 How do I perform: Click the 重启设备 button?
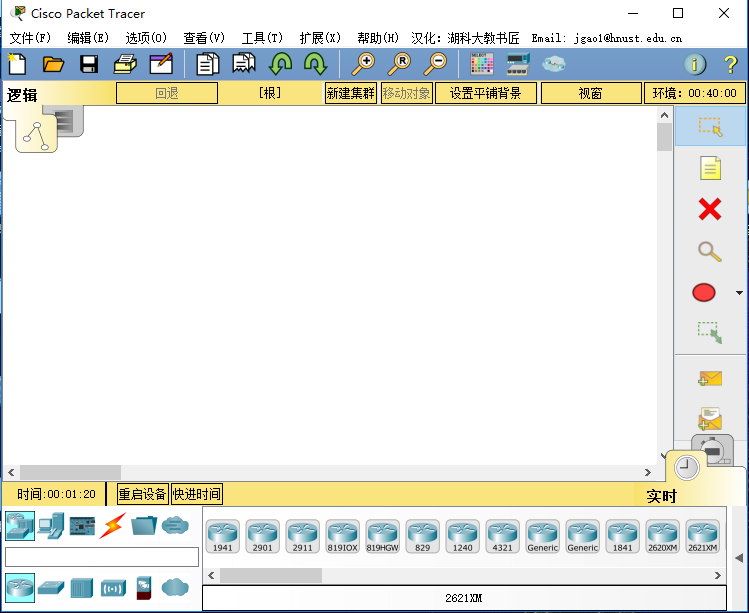(142, 494)
